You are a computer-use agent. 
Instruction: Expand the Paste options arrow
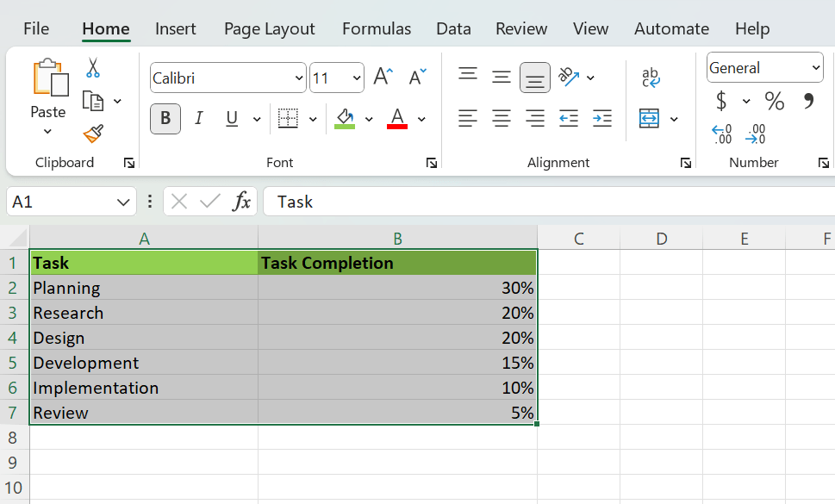pyautogui.click(x=47, y=132)
